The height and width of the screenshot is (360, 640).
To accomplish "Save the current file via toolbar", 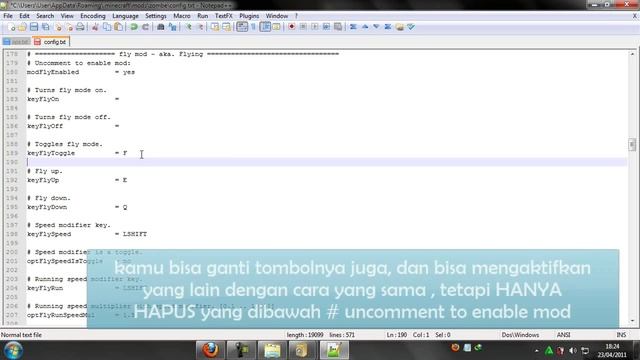I will pyautogui.click(x=34, y=27).
